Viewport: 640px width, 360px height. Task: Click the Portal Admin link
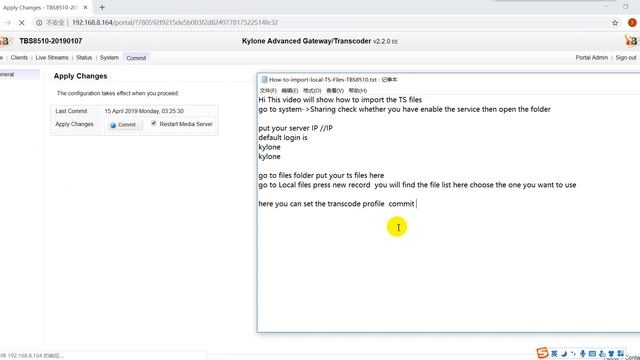591,58
